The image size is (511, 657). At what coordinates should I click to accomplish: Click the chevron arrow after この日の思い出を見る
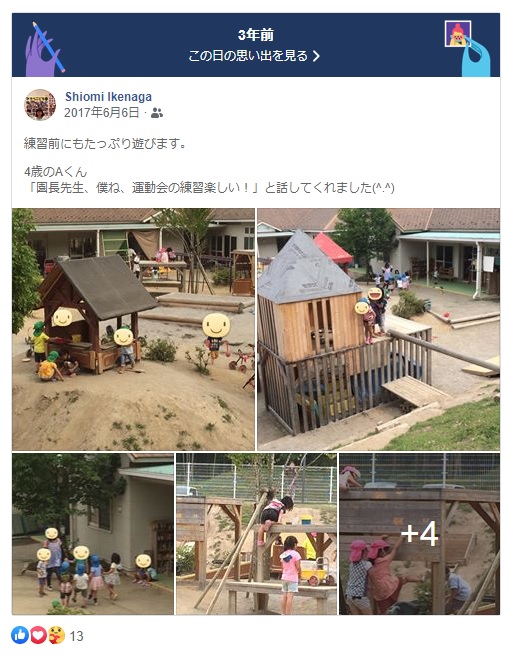click(x=316, y=56)
